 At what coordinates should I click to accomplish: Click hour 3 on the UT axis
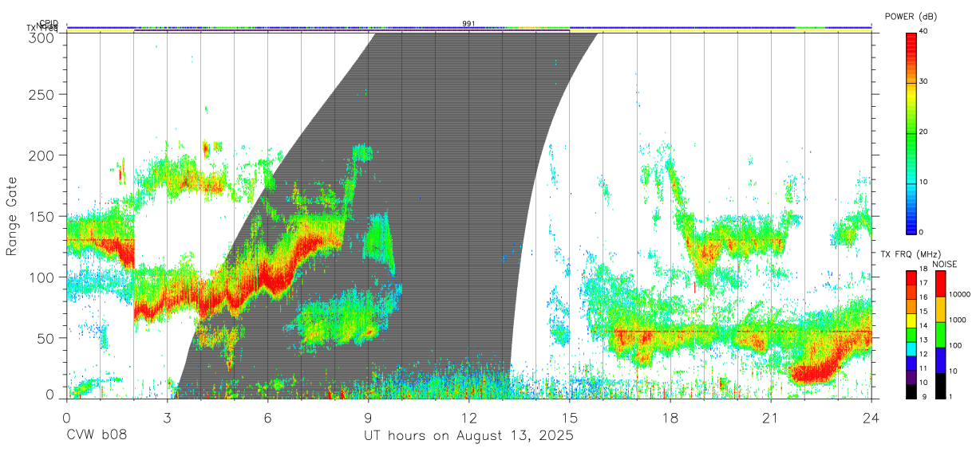coord(167,418)
